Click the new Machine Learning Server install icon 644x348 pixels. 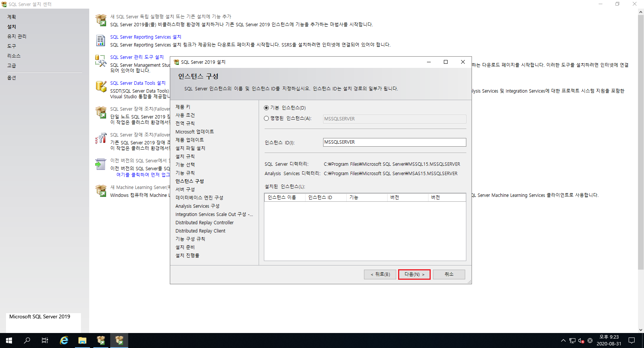[101, 191]
